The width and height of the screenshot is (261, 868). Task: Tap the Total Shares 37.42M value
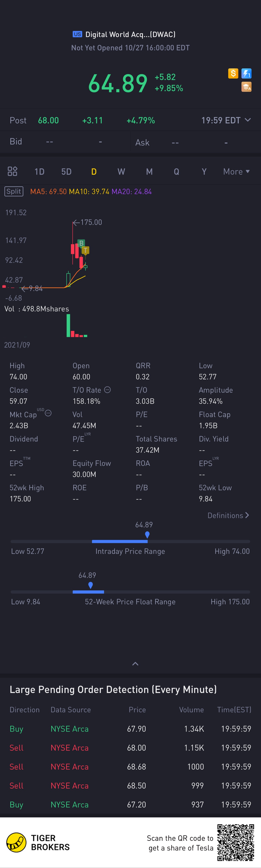[148, 450]
